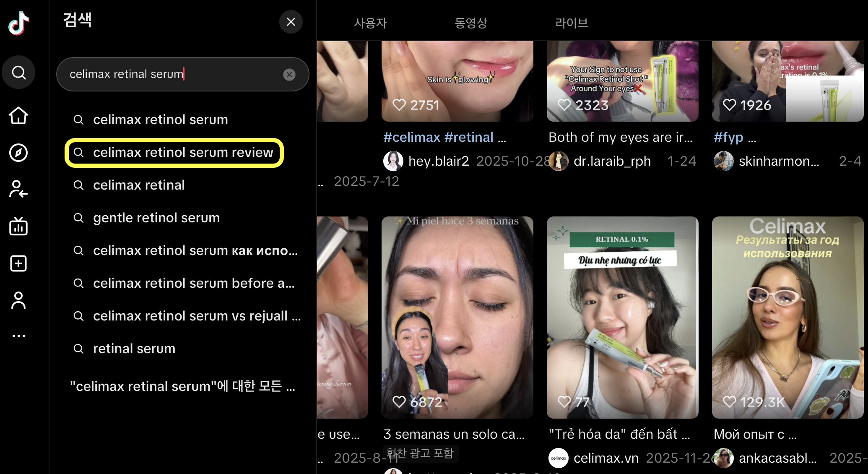Switch to the 사용자 tab
Image resolution: width=868 pixels, height=474 pixels.
coord(370,23)
